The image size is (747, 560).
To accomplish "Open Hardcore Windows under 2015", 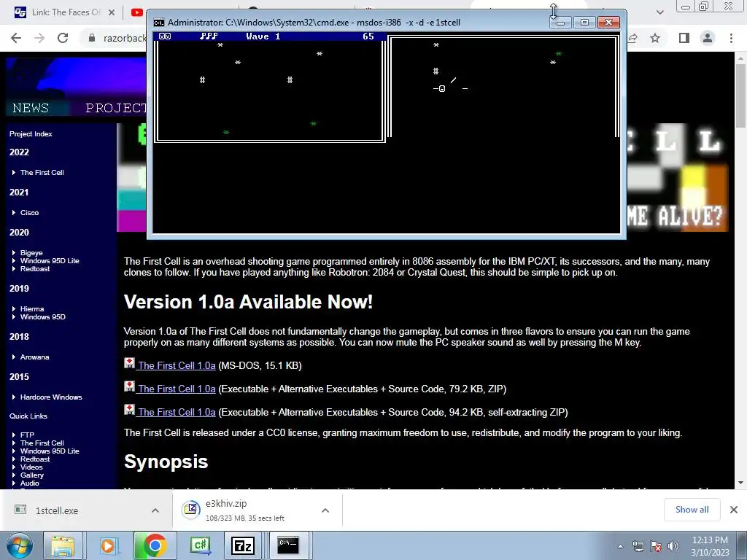I will click(51, 397).
